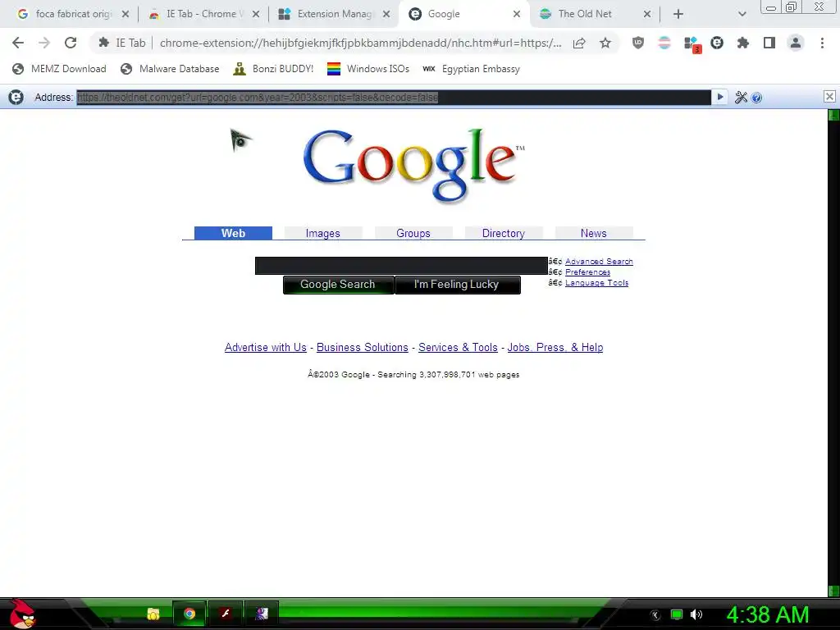
Task: Open the Jobs, Press, & Help link
Action: (x=555, y=347)
